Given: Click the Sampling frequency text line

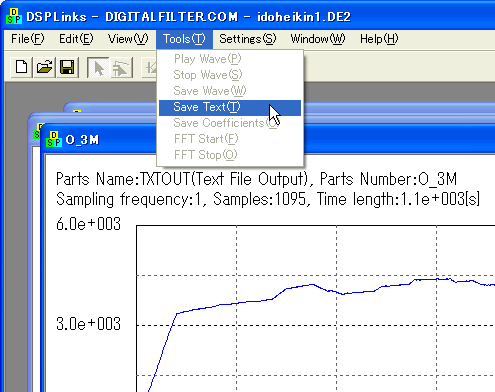Looking at the screenshot, I should (268, 199).
